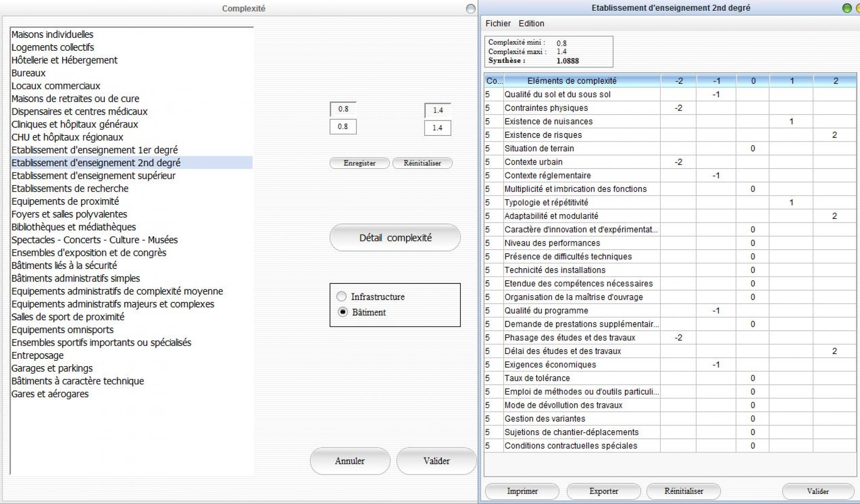Click Valider in the Etablissement window

point(818,491)
